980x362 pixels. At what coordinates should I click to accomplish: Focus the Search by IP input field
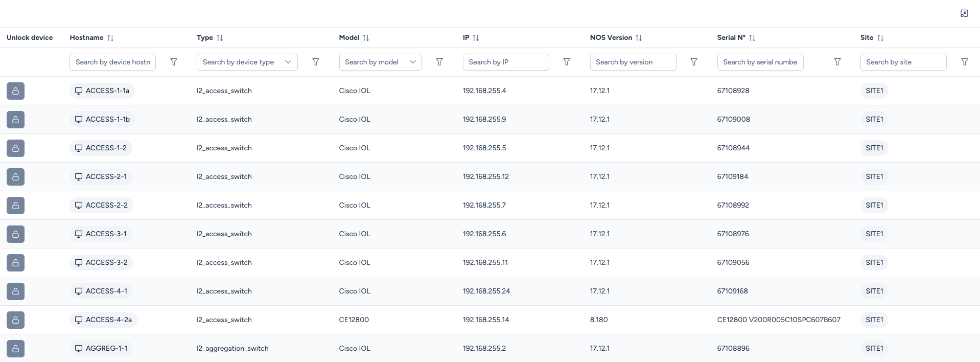click(x=505, y=62)
